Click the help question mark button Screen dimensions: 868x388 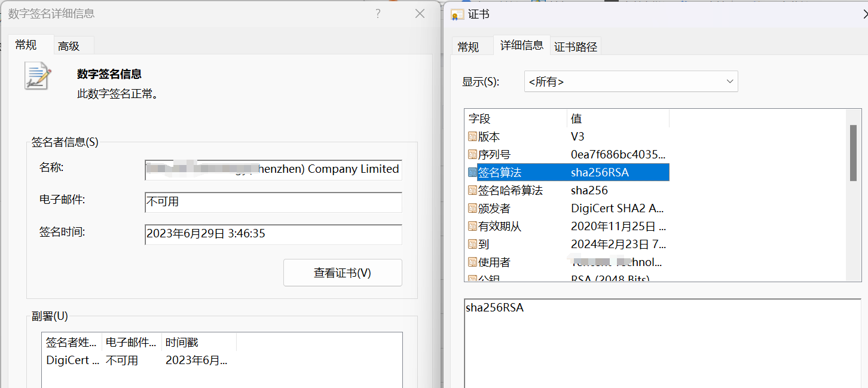[x=378, y=13]
